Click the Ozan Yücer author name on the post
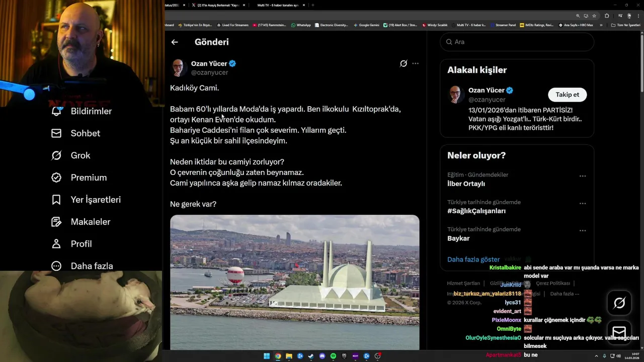This screenshot has width=644, height=362. pyautogui.click(x=209, y=63)
